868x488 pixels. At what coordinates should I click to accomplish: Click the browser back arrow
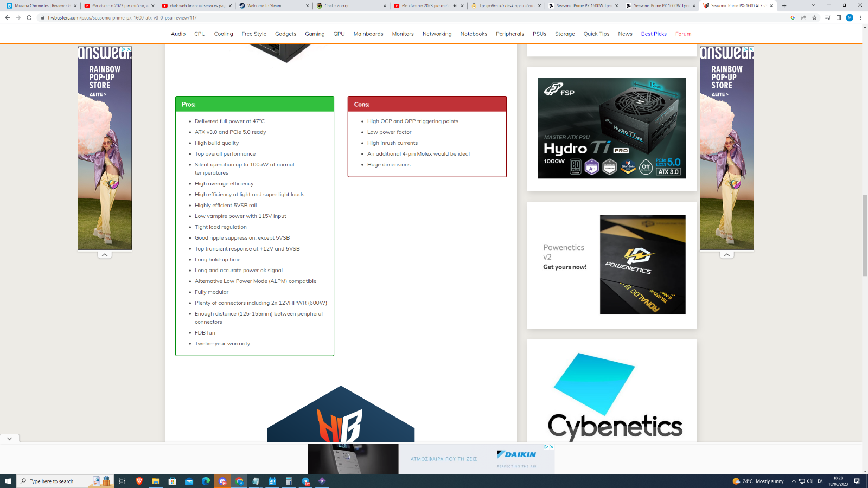pyautogui.click(x=7, y=17)
